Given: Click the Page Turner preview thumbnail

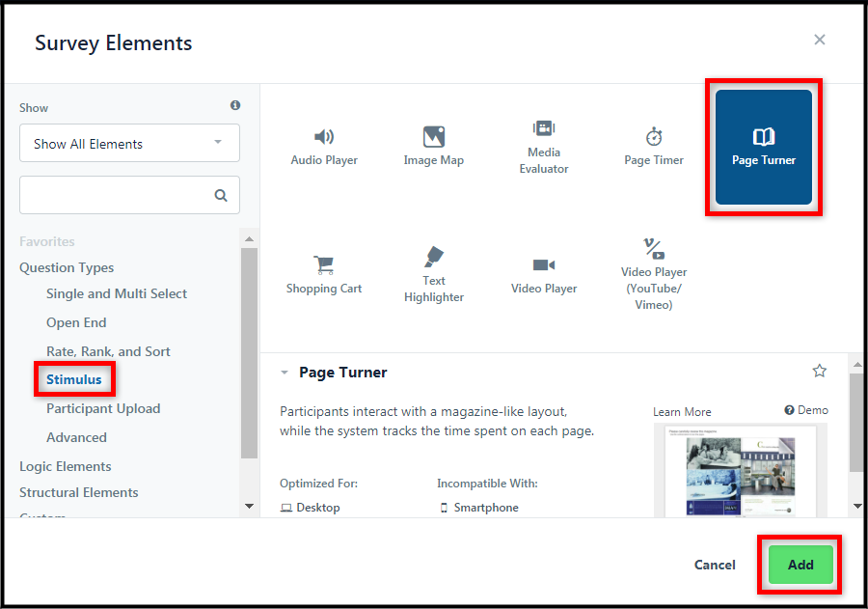Looking at the screenshot, I should tap(741, 470).
